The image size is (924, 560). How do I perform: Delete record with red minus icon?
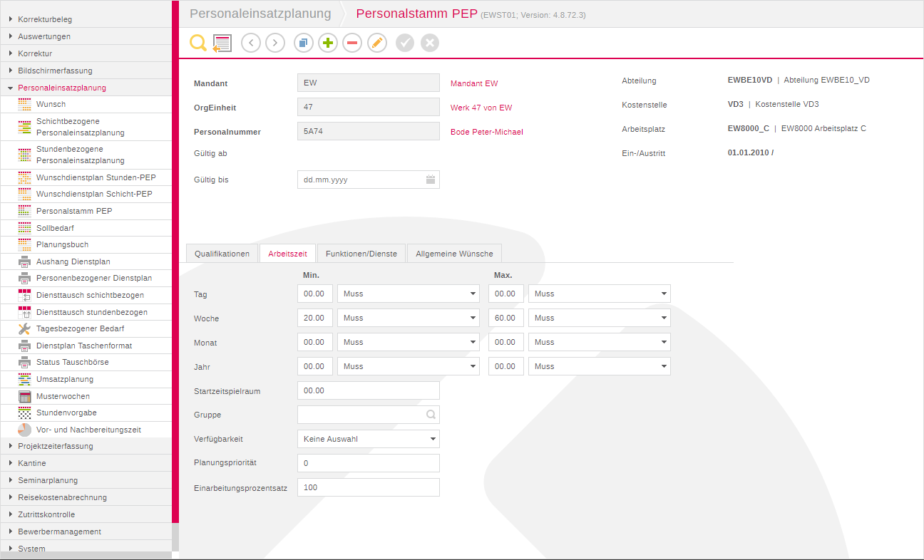pyautogui.click(x=352, y=43)
